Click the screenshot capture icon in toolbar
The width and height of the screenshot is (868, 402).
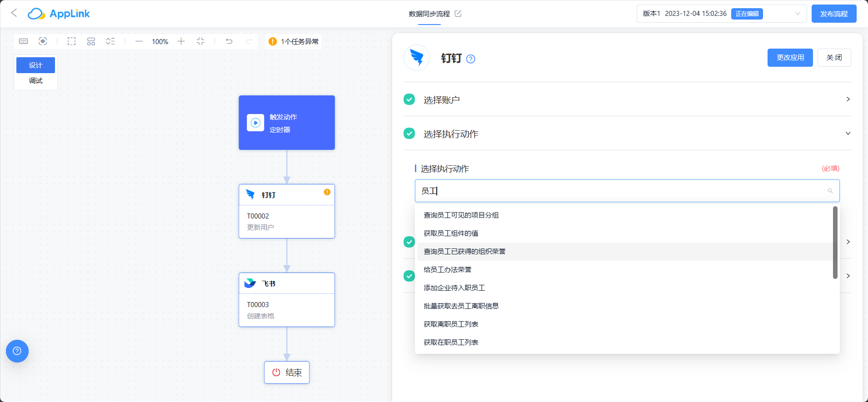(x=43, y=41)
